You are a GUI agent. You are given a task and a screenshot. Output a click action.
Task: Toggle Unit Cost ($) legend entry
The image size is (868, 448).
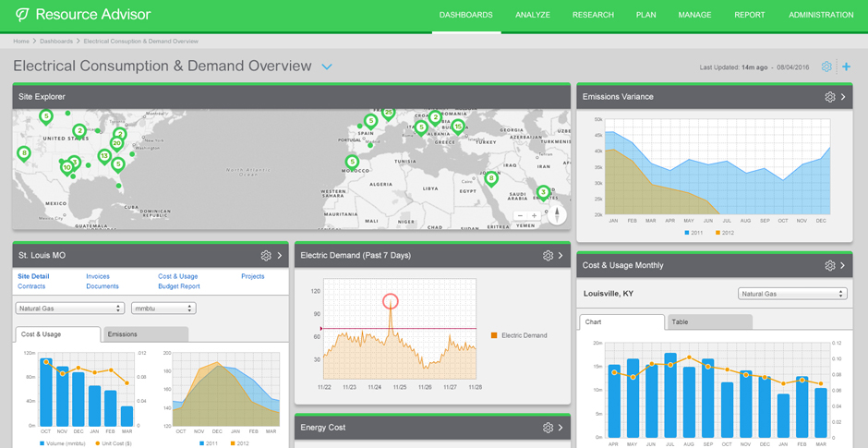113,443
